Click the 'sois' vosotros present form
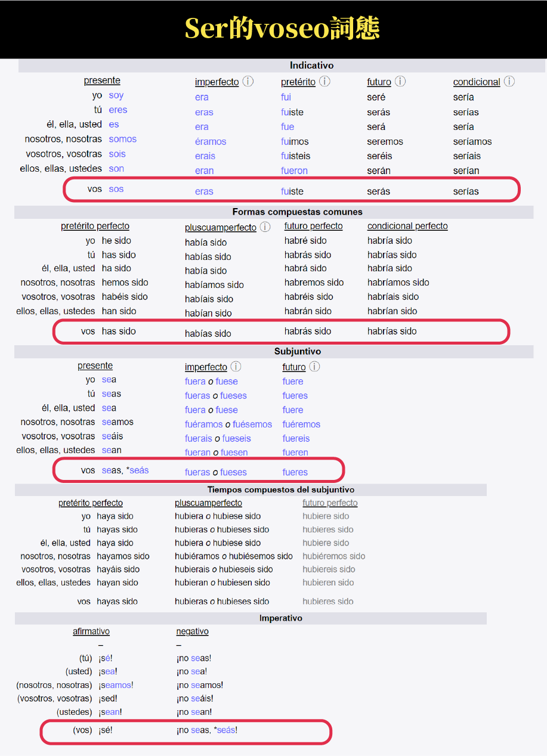547x756 pixels. coord(117,154)
